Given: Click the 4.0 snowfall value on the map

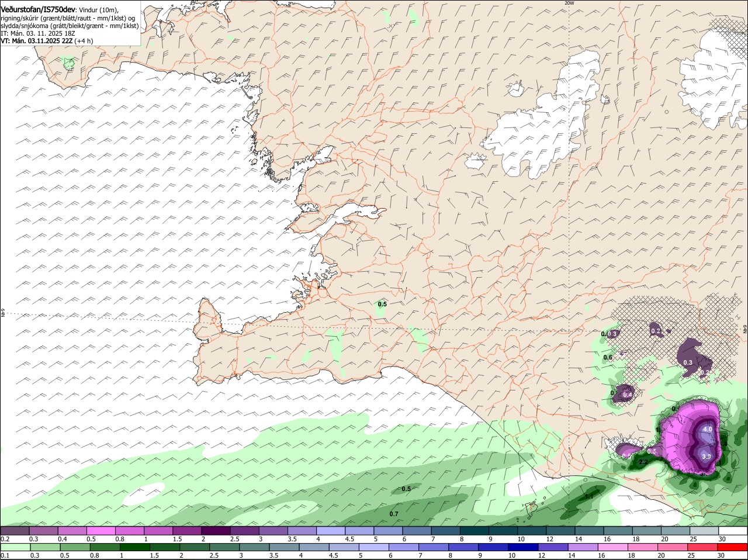Looking at the screenshot, I should point(707,429).
